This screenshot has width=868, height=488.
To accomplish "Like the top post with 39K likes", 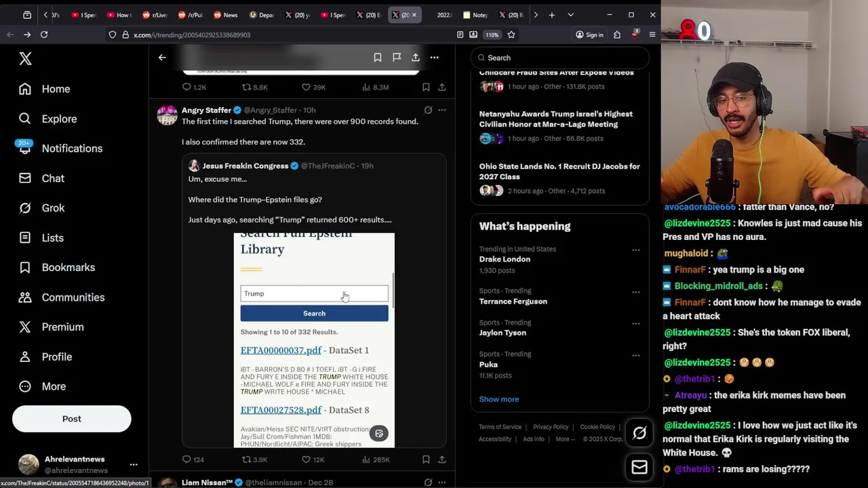I will [314, 87].
